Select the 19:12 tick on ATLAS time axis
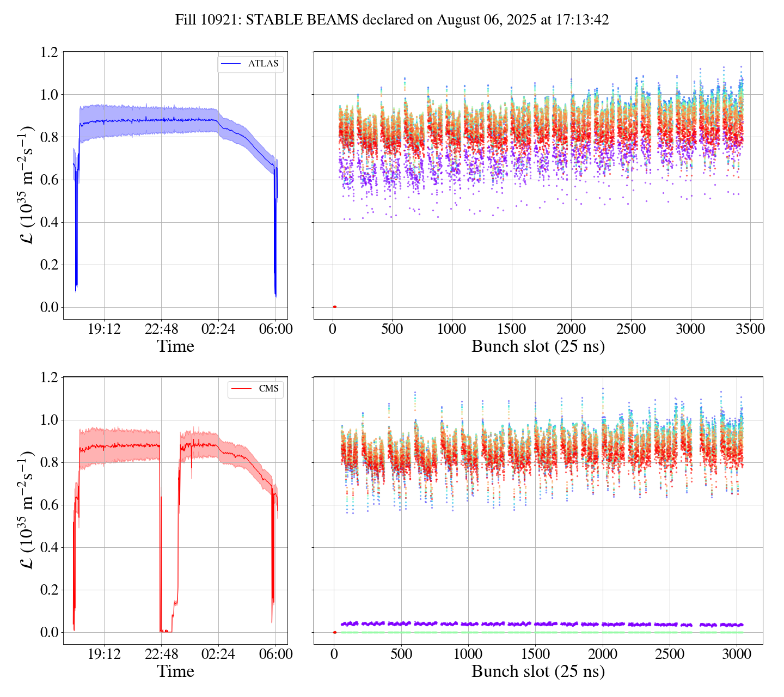The width and height of the screenshot is (784, 697). coord(104,329)
